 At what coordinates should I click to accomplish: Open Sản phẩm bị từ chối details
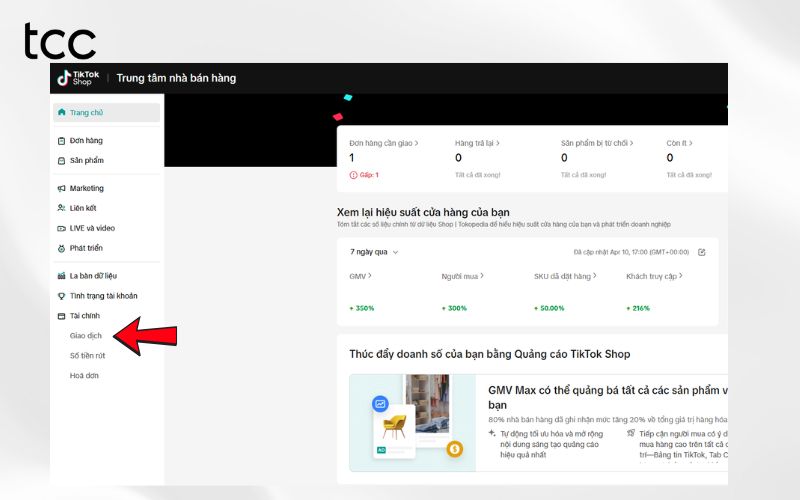click(597, 143)
